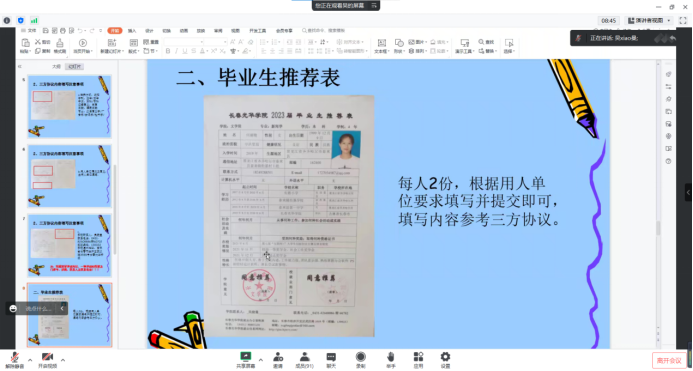Switch to the 大纲 (Outline) pane tab
The height and width of the screenshot is (371, 693).
(56, 66)
